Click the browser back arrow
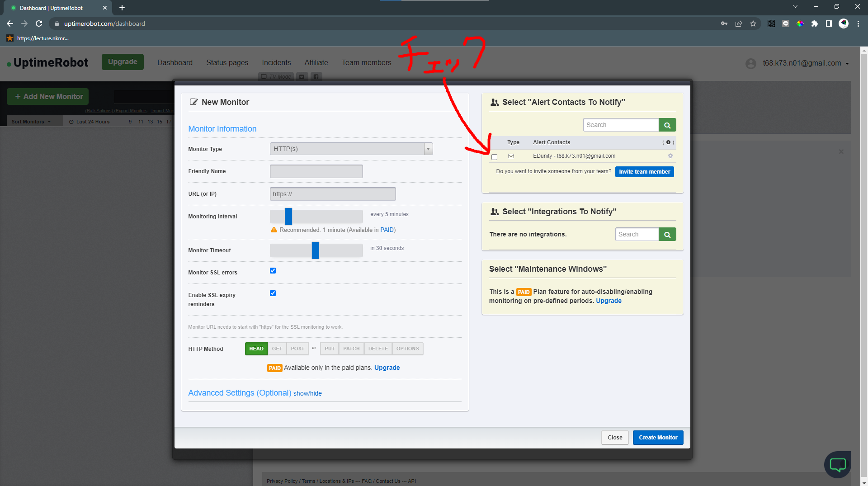 (x=10, y=24)
